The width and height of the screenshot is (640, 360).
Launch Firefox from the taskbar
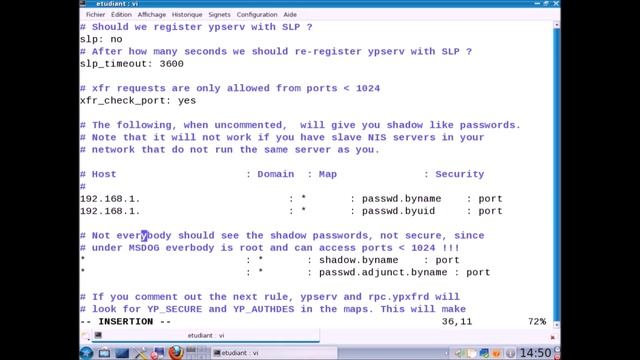tap(176, 352)
